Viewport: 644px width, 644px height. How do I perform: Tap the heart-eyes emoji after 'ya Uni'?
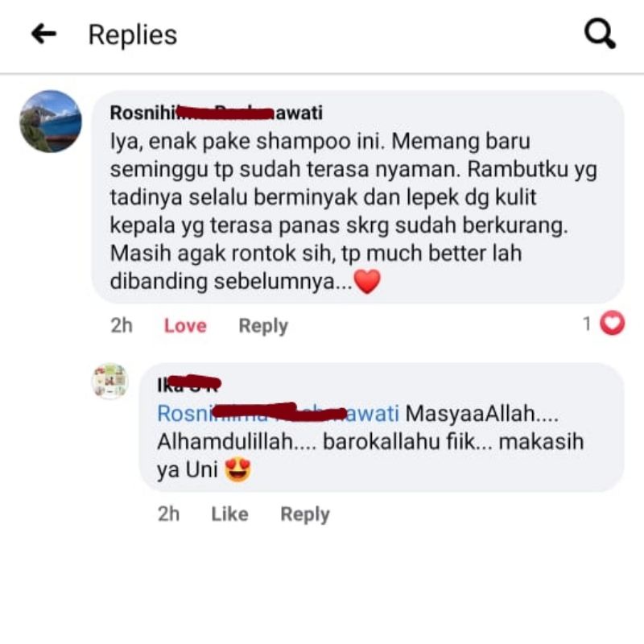pyautogui.click(x=237, y=470)
